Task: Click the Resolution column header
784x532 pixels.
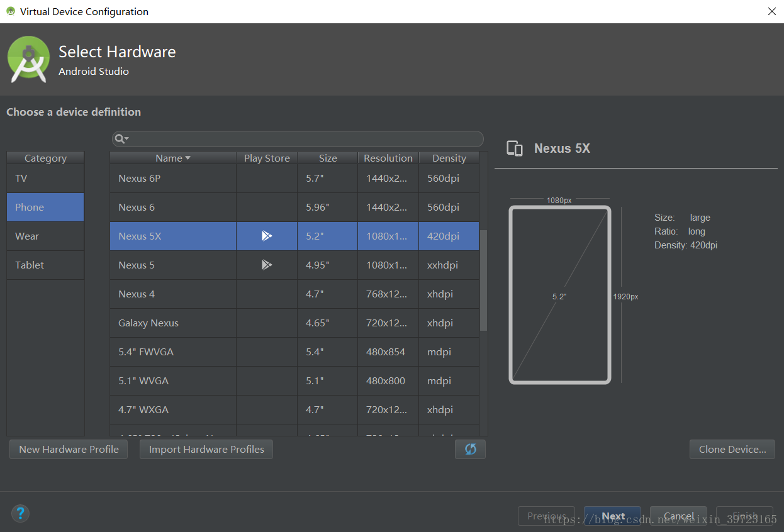Action: pos(388,158)
